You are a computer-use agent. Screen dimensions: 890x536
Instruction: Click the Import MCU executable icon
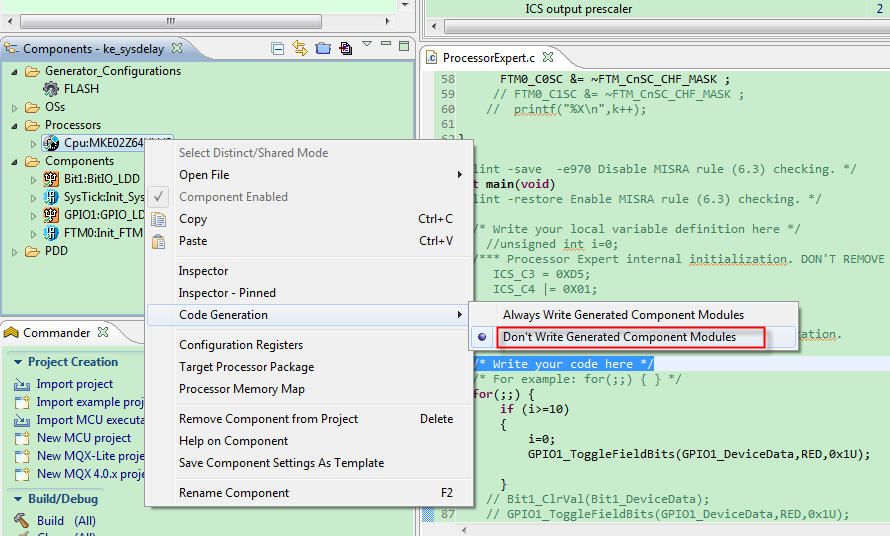(22, 421)
